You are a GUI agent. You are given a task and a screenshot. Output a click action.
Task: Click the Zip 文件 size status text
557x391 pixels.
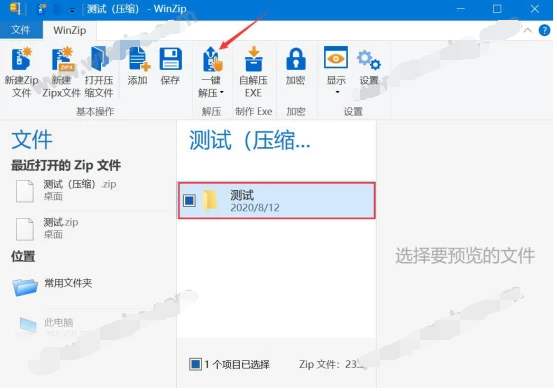pos(331,364)
